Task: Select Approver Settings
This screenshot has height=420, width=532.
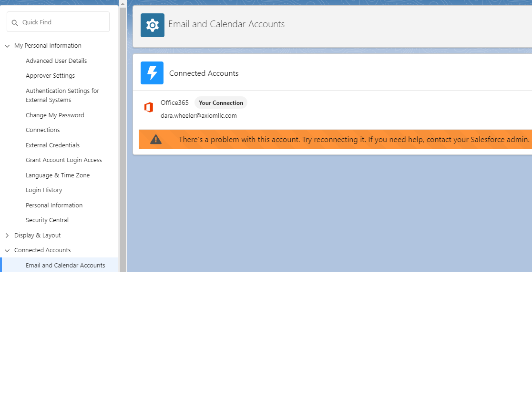Action: 50,75
